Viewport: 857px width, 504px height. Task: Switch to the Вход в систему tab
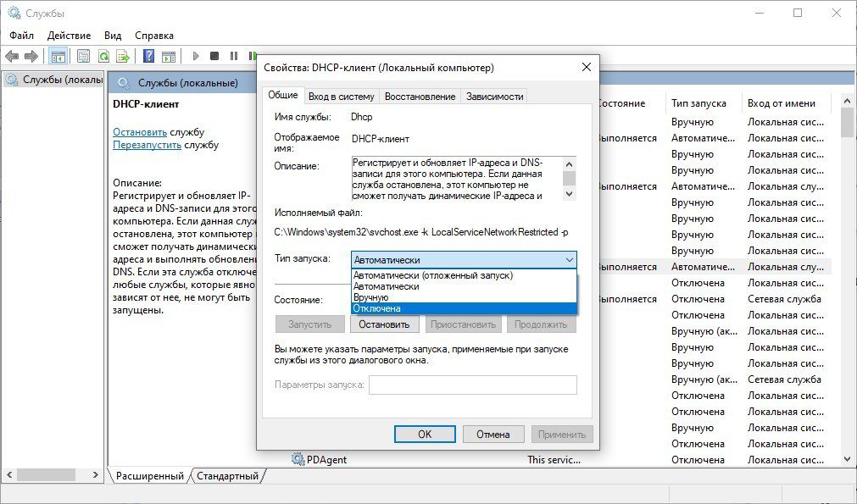tap(341, 97)
